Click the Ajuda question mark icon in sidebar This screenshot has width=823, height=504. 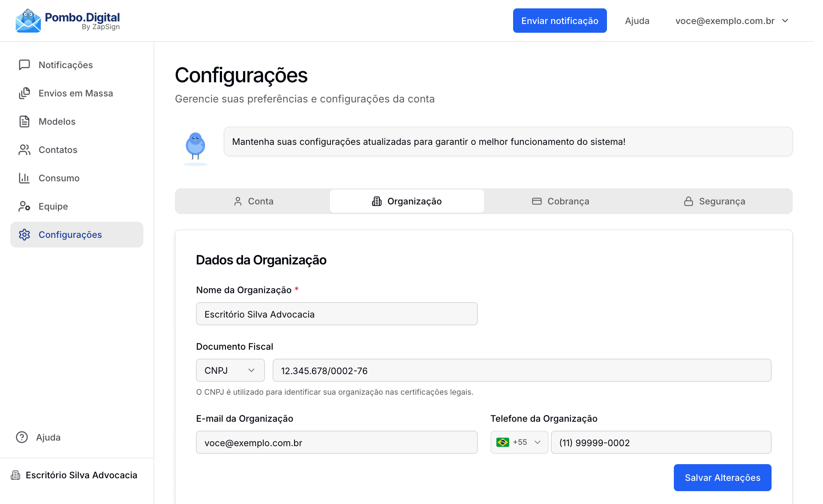22,437
